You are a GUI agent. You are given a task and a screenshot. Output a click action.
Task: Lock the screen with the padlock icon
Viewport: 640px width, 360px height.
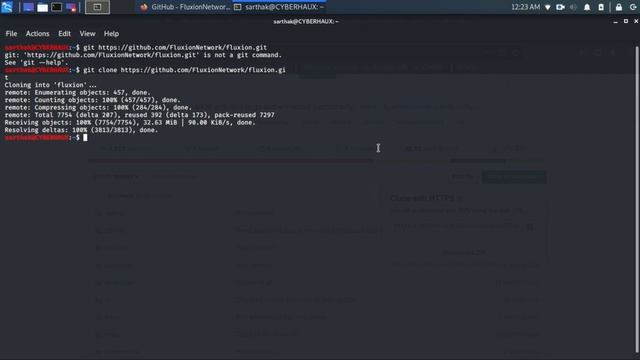pos(619,7)
